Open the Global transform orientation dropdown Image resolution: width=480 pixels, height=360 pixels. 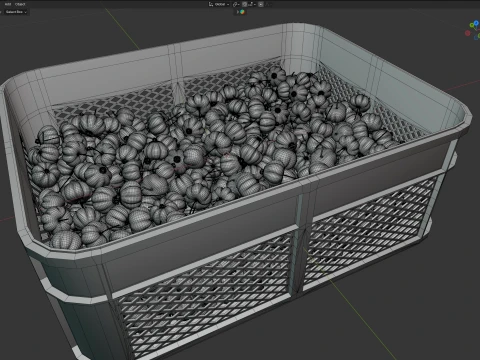pyautogui.click(x=219, y=4)
